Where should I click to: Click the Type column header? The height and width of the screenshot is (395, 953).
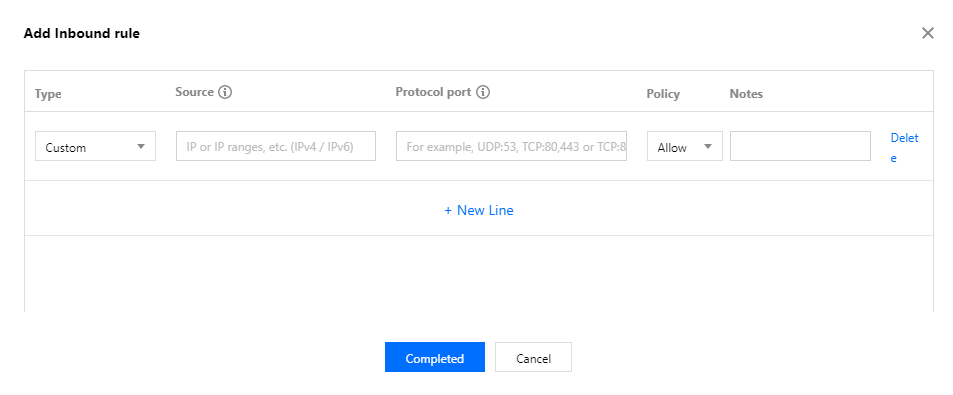[49, 94]
